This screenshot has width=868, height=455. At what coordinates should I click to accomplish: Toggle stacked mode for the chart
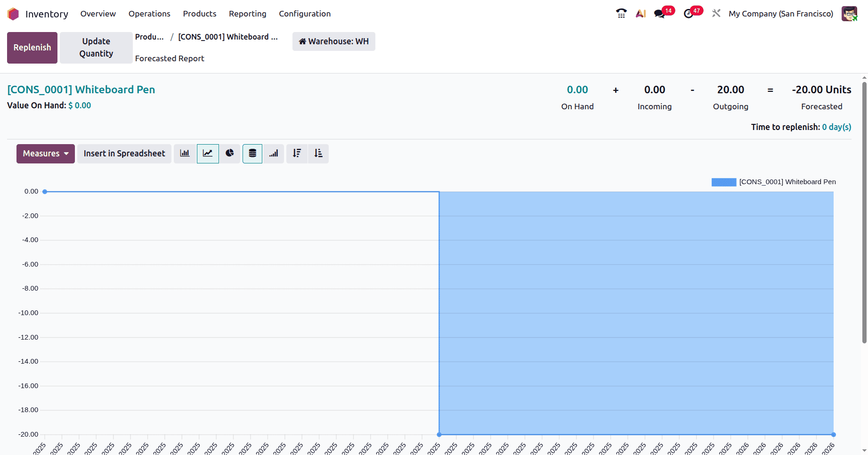[x=252, y=154]
